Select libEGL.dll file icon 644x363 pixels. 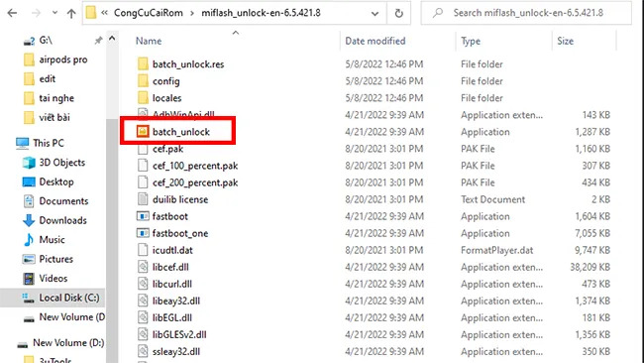143,317
